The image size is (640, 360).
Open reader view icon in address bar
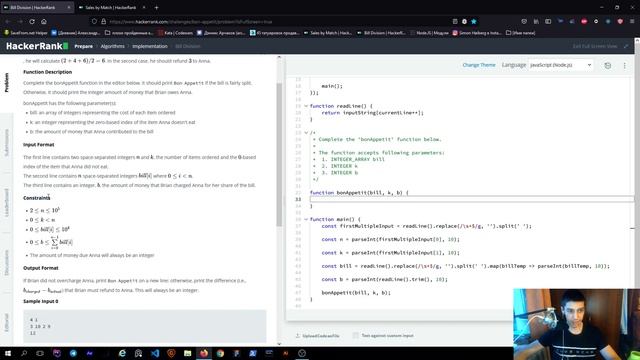pos(455,21)
